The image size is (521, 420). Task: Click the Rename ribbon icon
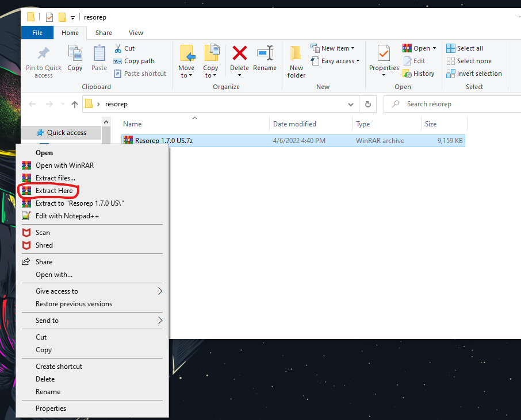click(265, 53)
